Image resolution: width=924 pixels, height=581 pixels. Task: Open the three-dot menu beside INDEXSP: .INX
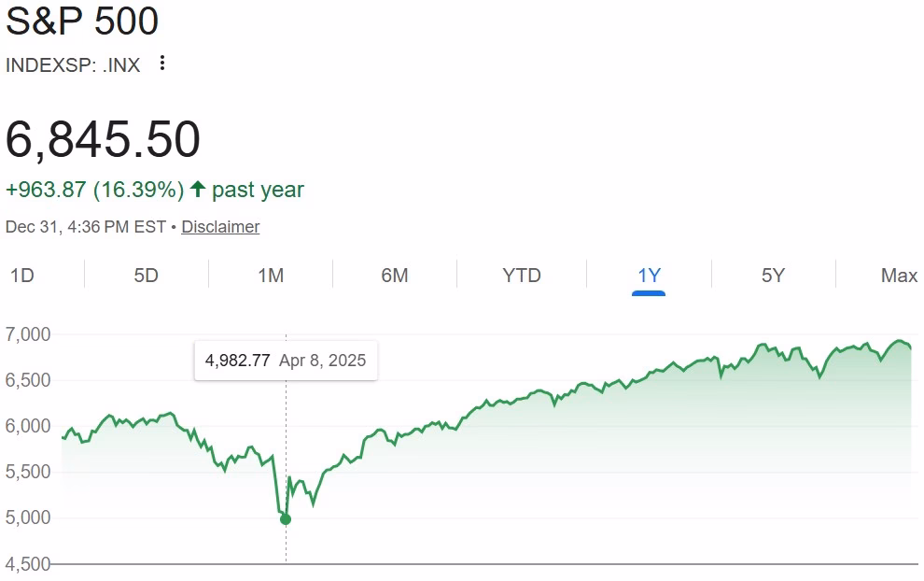click(161, 64)
